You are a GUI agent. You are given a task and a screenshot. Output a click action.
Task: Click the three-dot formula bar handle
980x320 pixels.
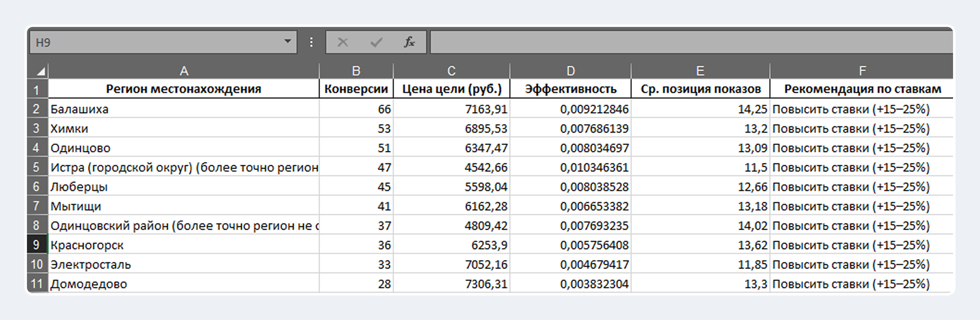click(311, 42)
